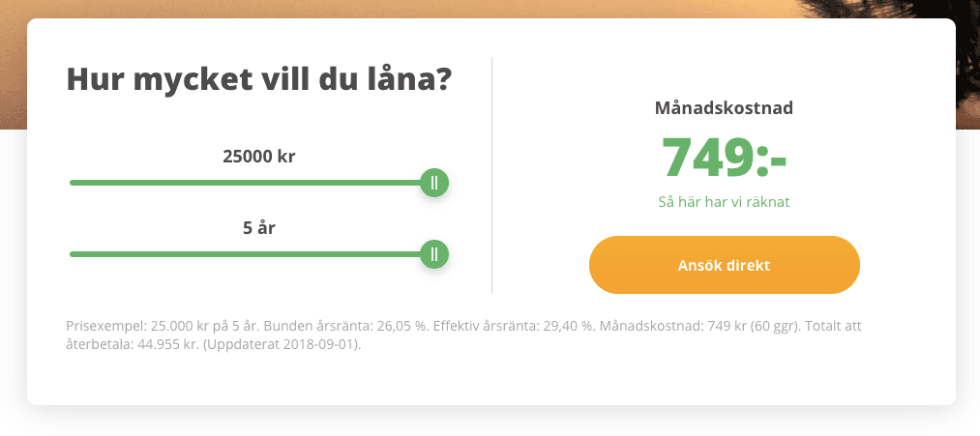The width and height of the screenshot is (980, 436).
Task: Click the loan term slider handle
Action: pos(434,254)
